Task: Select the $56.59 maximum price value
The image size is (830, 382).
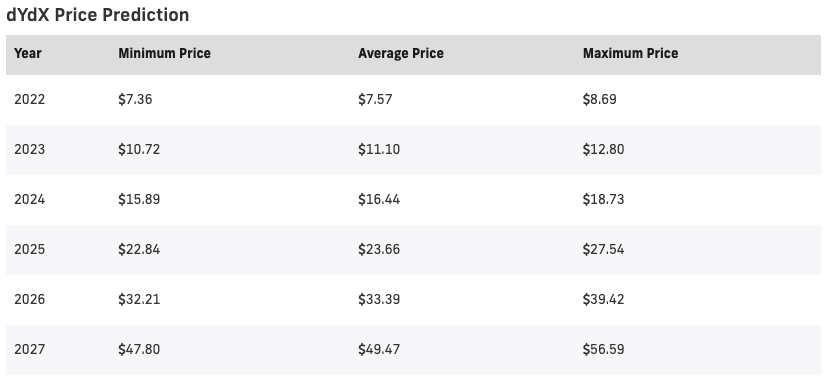Action: pyautogui.click(x=603, y=349)
